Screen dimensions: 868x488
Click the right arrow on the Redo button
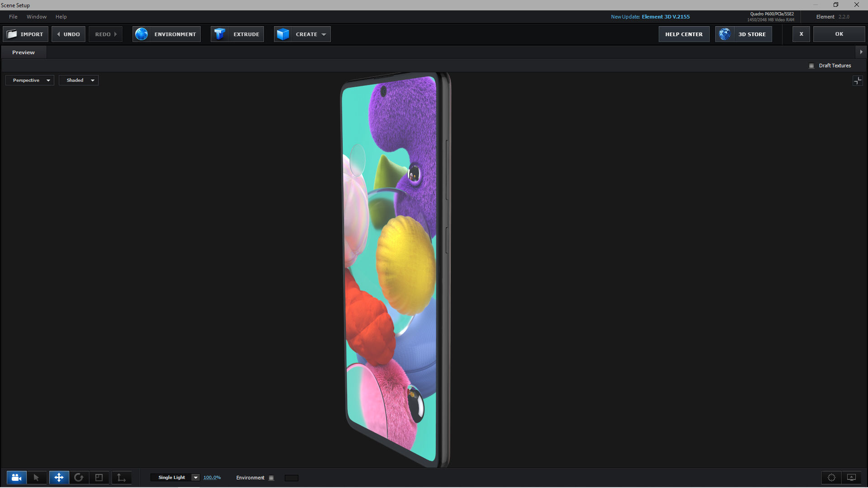click(116, 34)
